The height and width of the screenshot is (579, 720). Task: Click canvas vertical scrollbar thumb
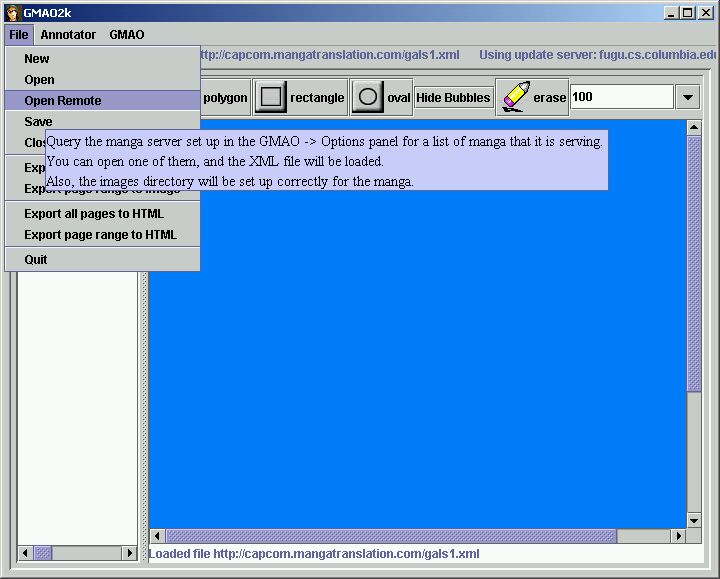(x=694, y=264)
